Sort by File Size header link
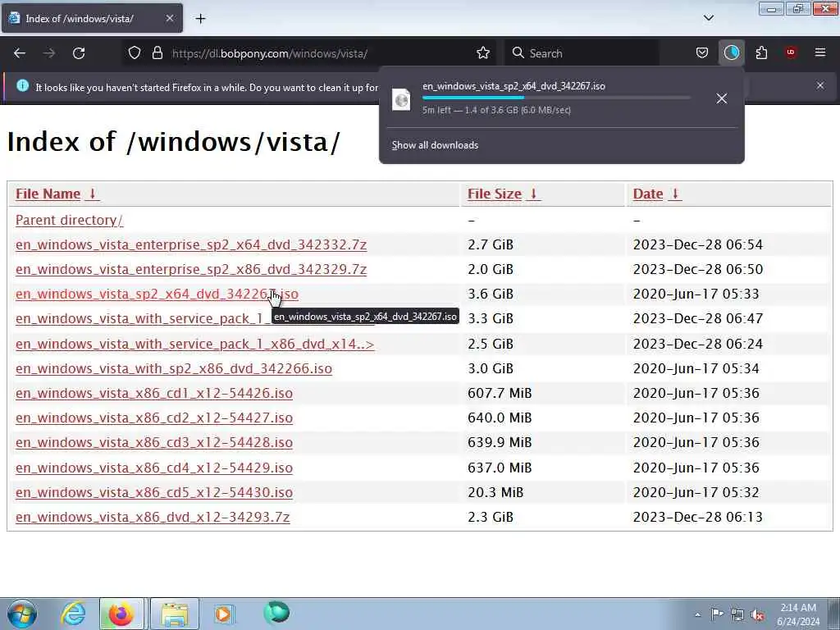The width and height of the screenshot is (840, 630). tap(494, 194)
